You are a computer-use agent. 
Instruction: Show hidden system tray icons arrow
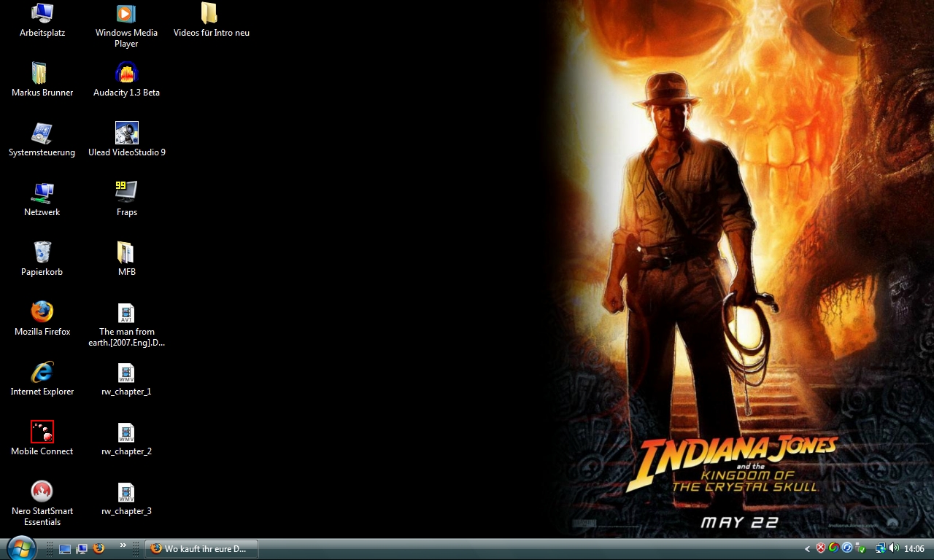coord(807,548)
